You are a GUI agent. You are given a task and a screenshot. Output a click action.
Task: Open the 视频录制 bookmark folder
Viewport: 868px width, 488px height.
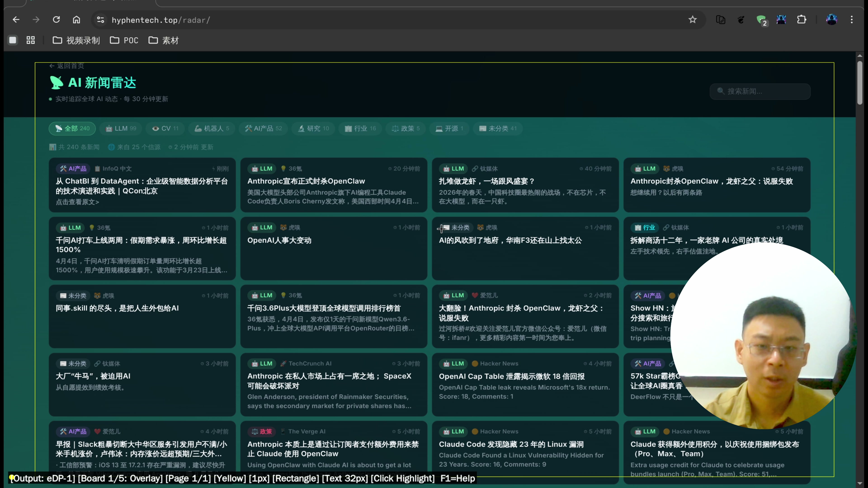76,40
